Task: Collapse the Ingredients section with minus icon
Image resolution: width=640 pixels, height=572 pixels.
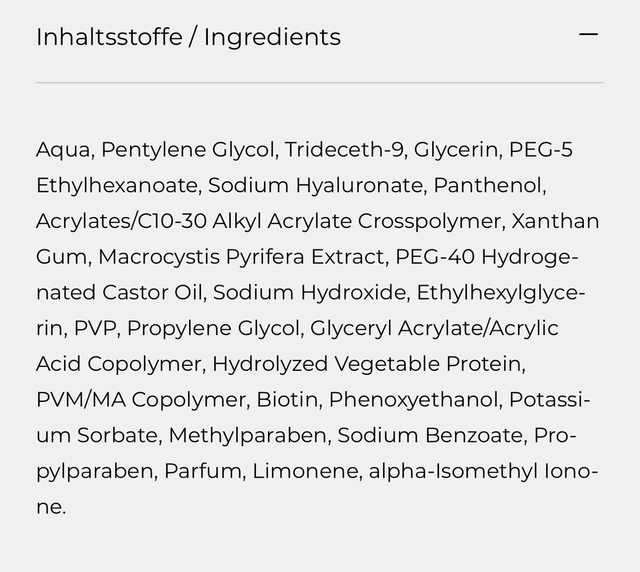Action: (x=588, y=35)
